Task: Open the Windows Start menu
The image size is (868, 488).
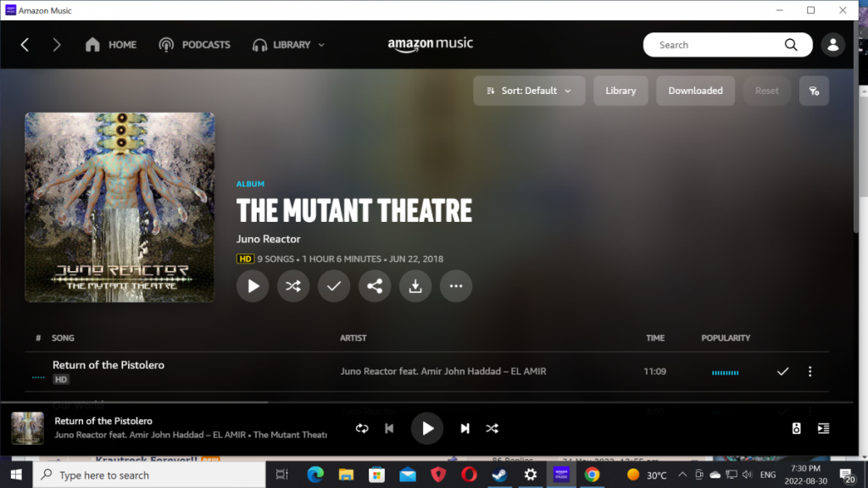Action: coord(16,474)
